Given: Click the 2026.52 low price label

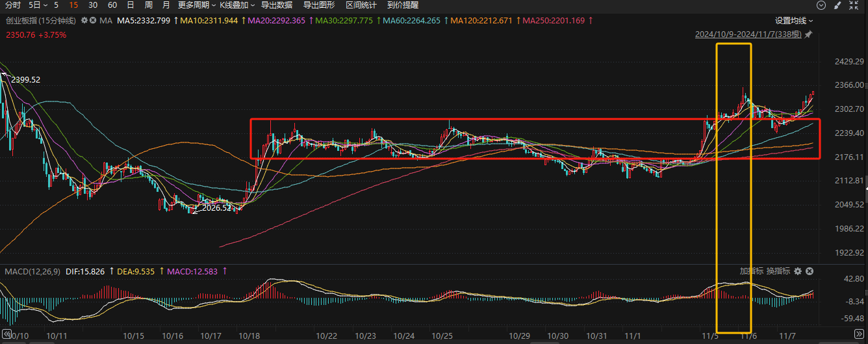Looking at the screenshot, I should 216,208.
